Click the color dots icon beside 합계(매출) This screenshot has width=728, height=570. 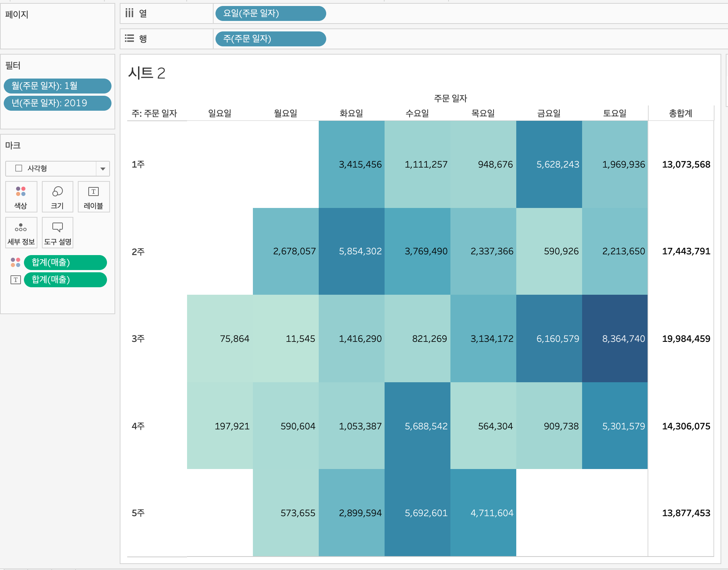pos(15,262)
